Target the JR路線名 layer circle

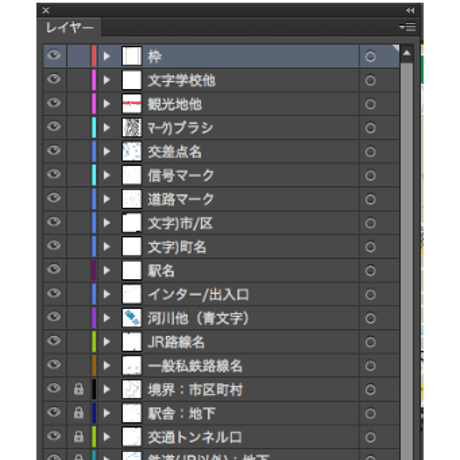coord(370,342)
